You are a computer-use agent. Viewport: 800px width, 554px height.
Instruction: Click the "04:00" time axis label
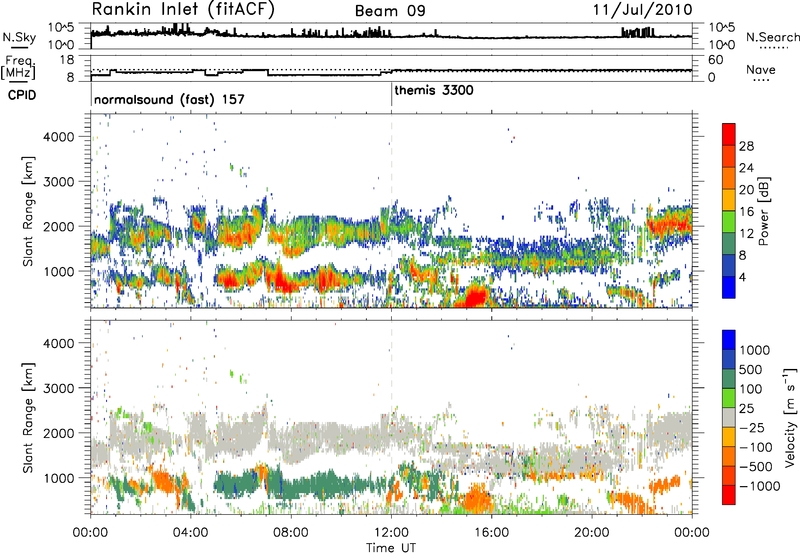point(190,533)
